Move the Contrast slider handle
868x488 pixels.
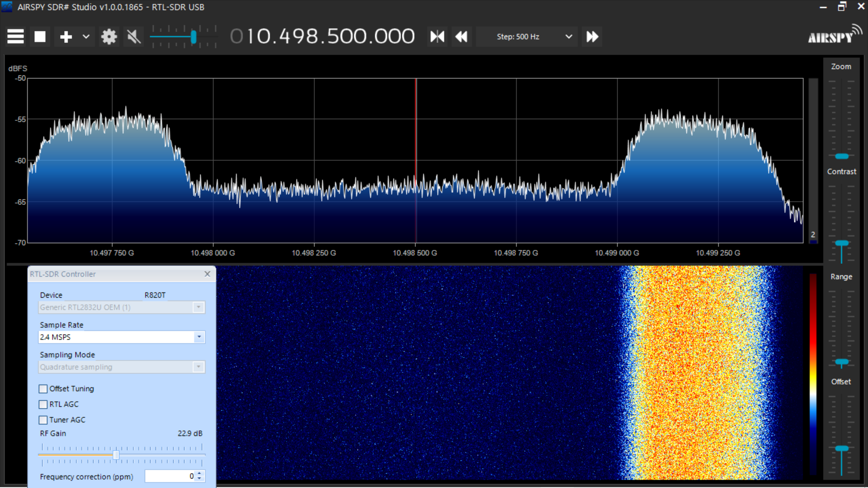841,244
